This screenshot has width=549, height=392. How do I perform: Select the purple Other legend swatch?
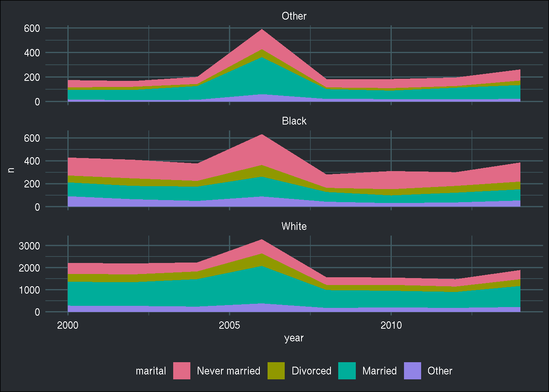[x=413, y=371]
